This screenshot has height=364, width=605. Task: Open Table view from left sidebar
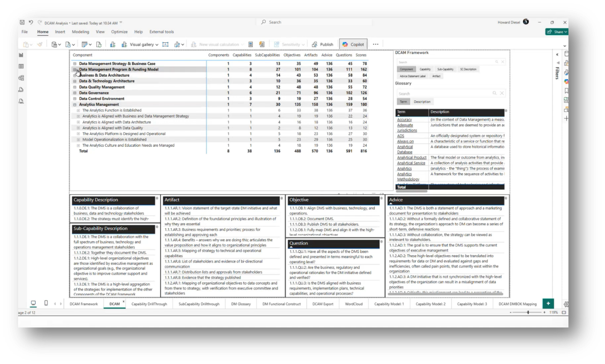[21, 66]
